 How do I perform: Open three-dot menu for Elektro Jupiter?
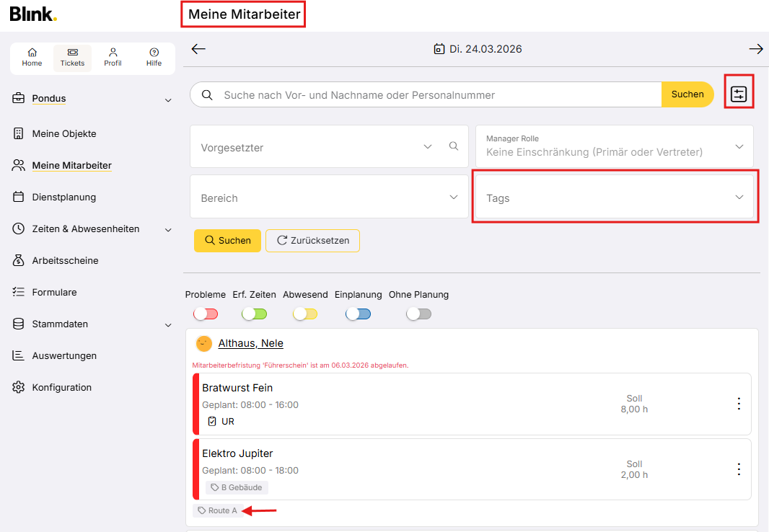[x=738, y=469]
